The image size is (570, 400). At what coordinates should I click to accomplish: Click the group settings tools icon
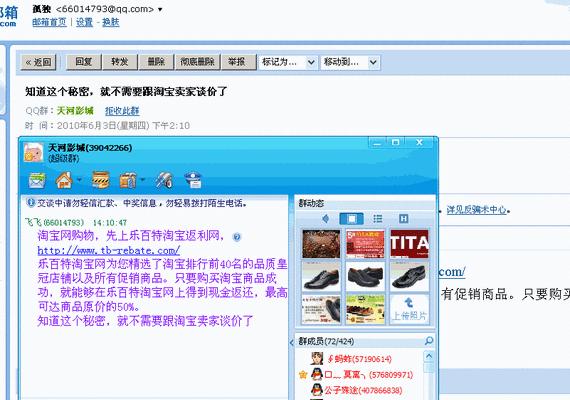tap(164, 180)
